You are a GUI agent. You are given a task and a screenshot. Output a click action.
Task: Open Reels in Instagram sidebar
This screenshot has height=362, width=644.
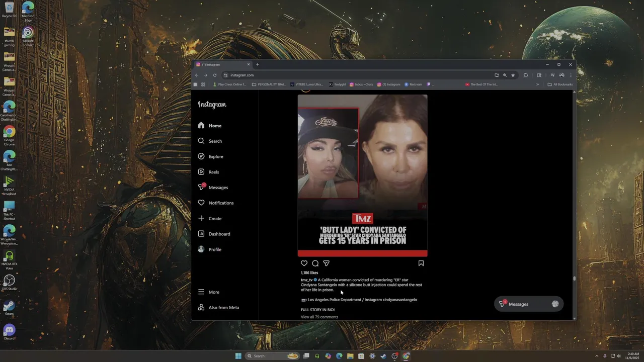pos(209,172)
